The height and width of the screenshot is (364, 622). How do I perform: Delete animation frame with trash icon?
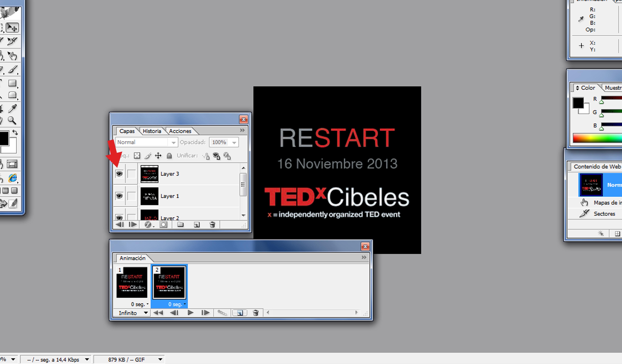pos(256,313)
